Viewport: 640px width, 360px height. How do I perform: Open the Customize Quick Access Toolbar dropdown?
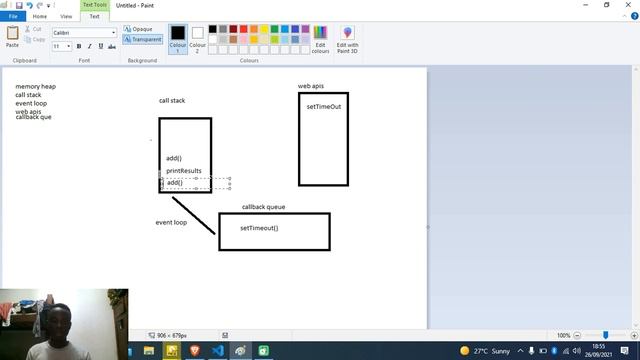[x=49, y=6]
